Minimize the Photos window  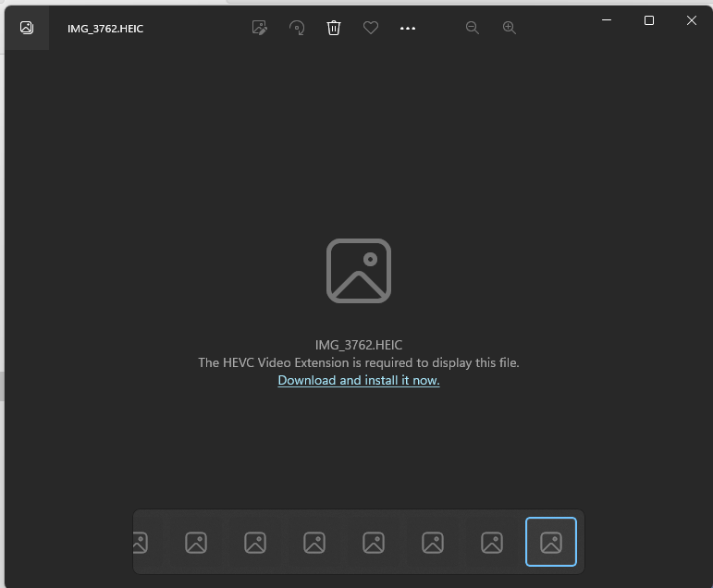[607, 20]
